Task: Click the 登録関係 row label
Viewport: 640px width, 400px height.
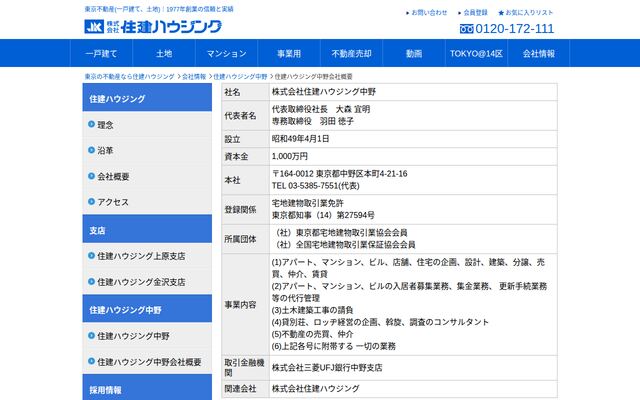Action: pyautogui.click(x=240, y=210)
